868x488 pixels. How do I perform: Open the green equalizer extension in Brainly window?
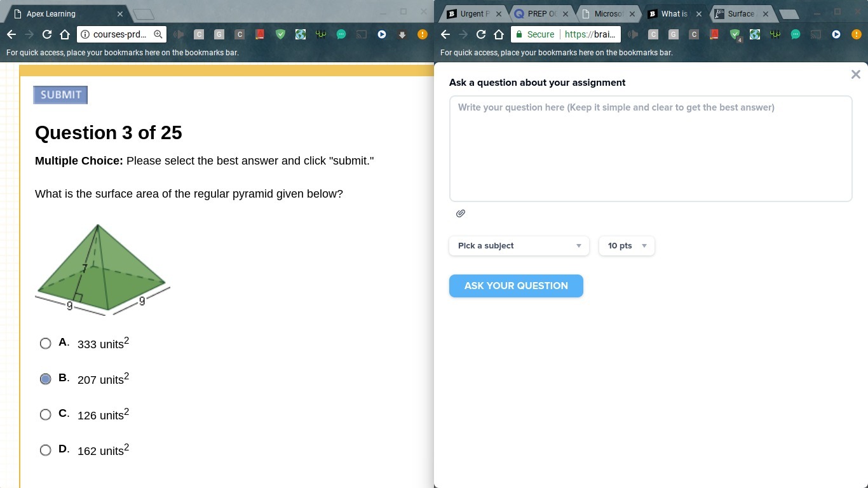point(775,34)
